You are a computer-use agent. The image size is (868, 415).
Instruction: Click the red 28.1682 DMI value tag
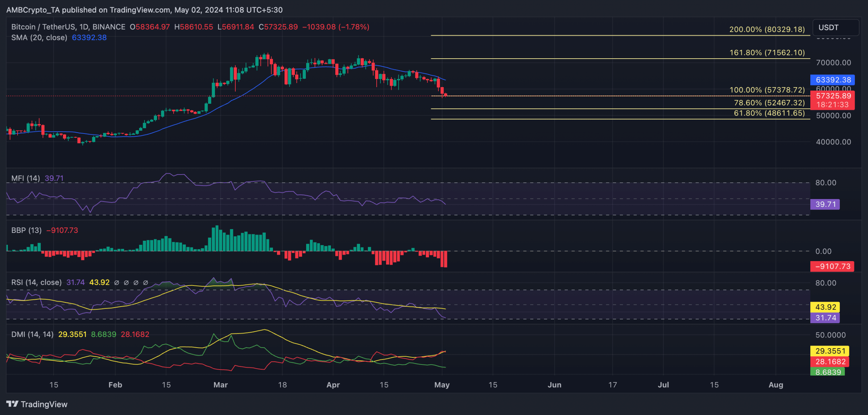tap(830, 362)
